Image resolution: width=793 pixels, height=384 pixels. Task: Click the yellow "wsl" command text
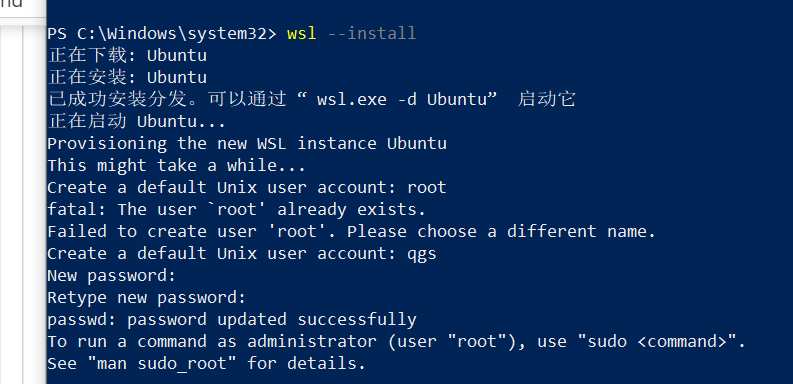pyautogui.click(x=301, y=33)
